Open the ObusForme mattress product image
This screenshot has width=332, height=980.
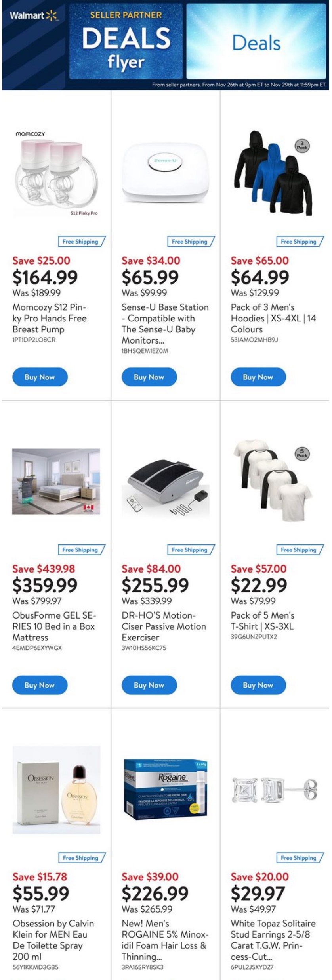(56, 481)
